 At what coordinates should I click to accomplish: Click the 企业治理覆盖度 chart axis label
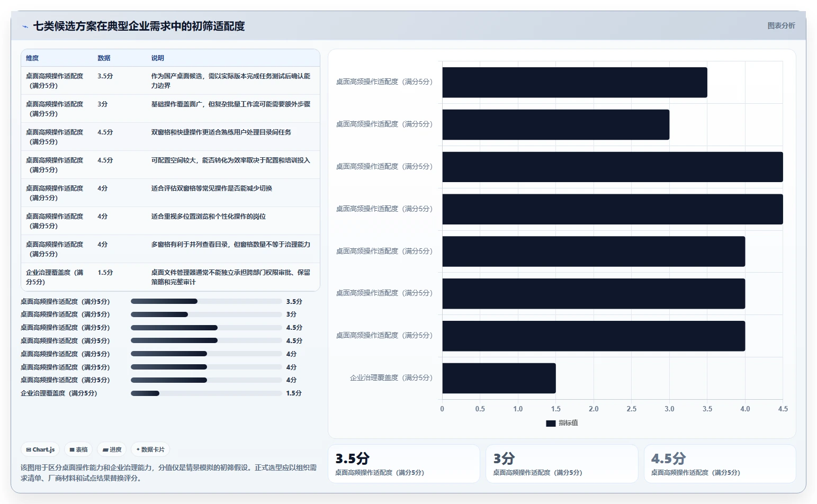(391, 378)
